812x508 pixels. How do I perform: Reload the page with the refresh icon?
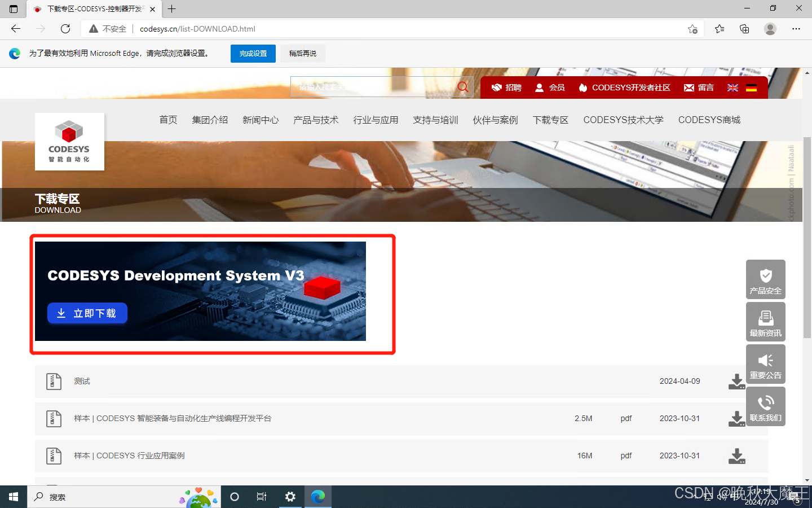(65, 29)
